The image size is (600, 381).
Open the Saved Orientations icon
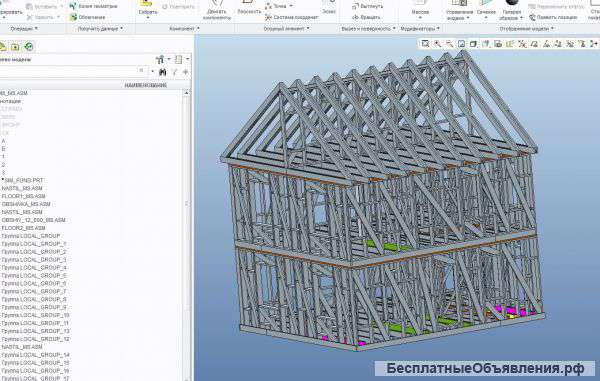pyautogui.click(x=486, y=44)
